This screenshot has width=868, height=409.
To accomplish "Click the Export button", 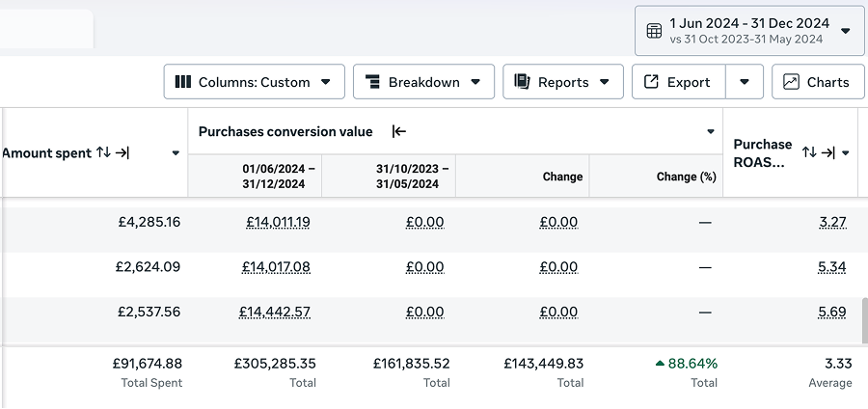I will tap(677, 82).
